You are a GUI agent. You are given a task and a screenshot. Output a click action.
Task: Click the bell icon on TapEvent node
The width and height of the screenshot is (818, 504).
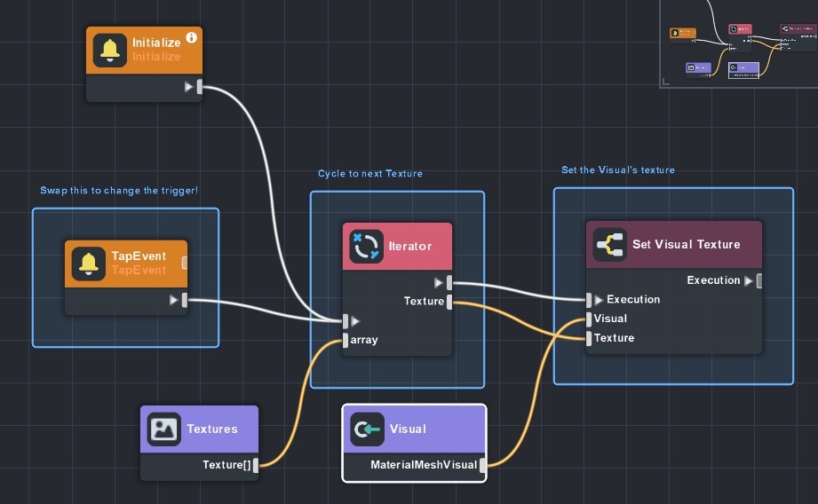click(x=88, y=263)
